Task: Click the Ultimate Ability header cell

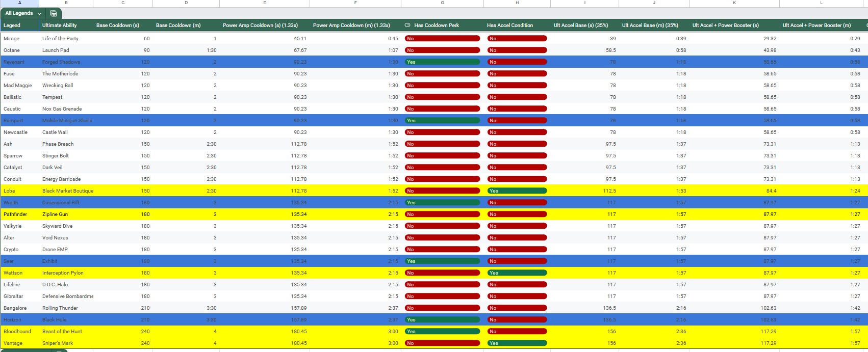Action: click(66, 25)
